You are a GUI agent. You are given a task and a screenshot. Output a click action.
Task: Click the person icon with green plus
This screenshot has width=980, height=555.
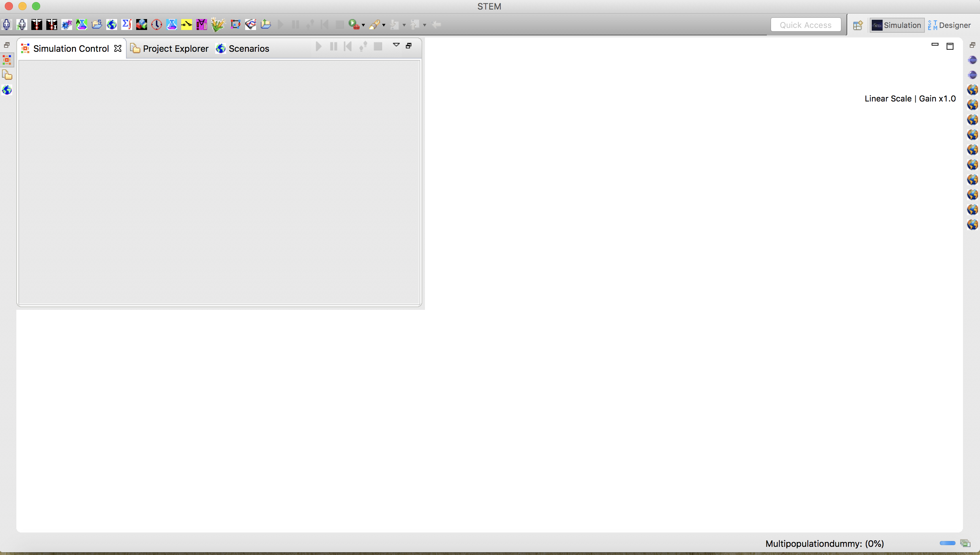(x=21, y=25)
